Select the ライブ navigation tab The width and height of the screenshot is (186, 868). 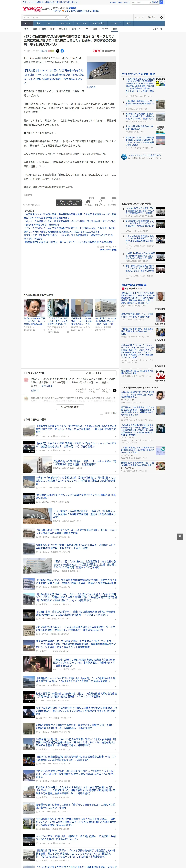(x=49, y=24)
